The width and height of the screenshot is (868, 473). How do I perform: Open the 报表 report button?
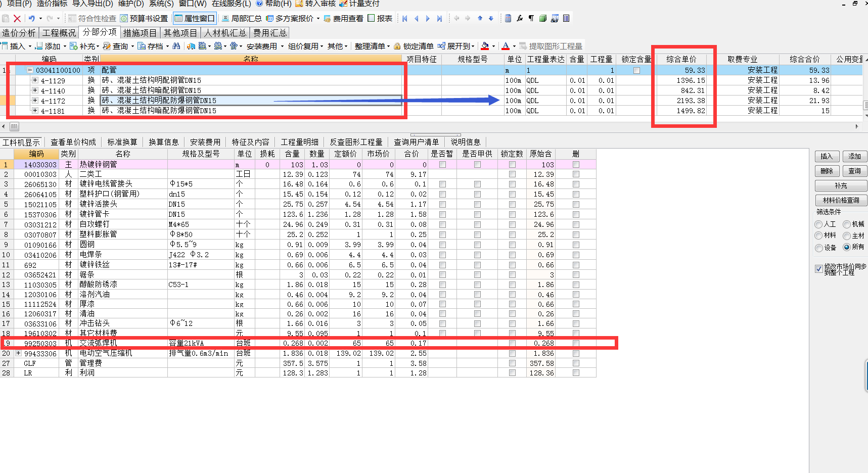click(380, 18)
